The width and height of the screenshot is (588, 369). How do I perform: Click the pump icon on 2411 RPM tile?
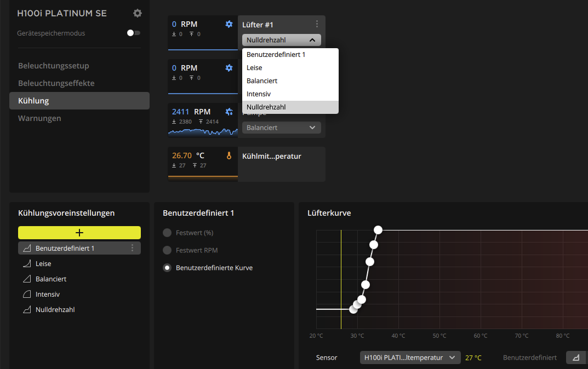229,112
